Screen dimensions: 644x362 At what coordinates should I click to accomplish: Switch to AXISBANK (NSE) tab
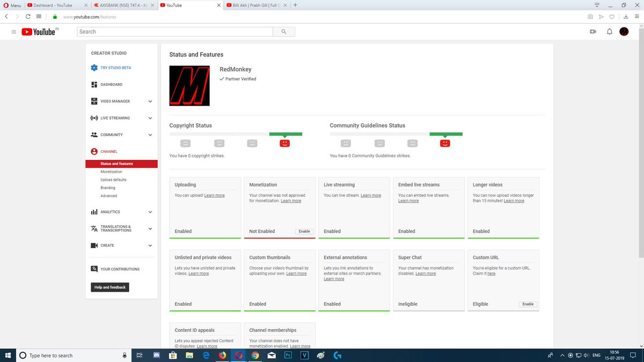(123, 5)
